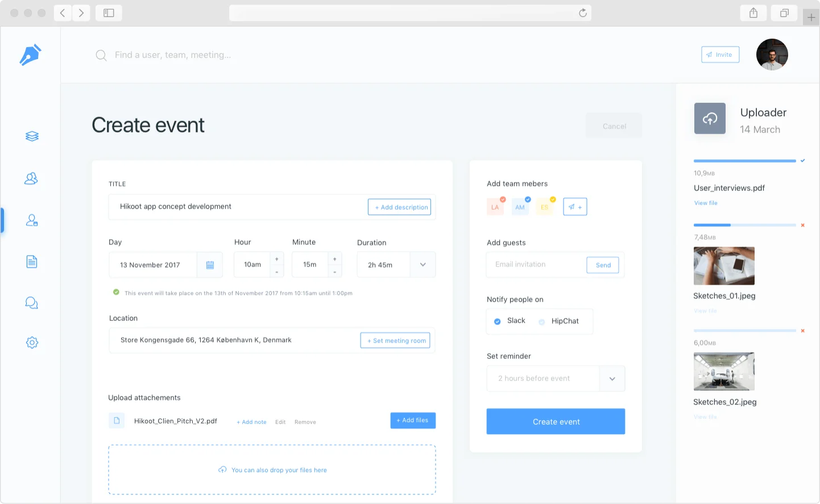The width and height of the screenshot is (820, 504).
Task: Add a team member via the paper plane icon
Action: tap(575, 206)
